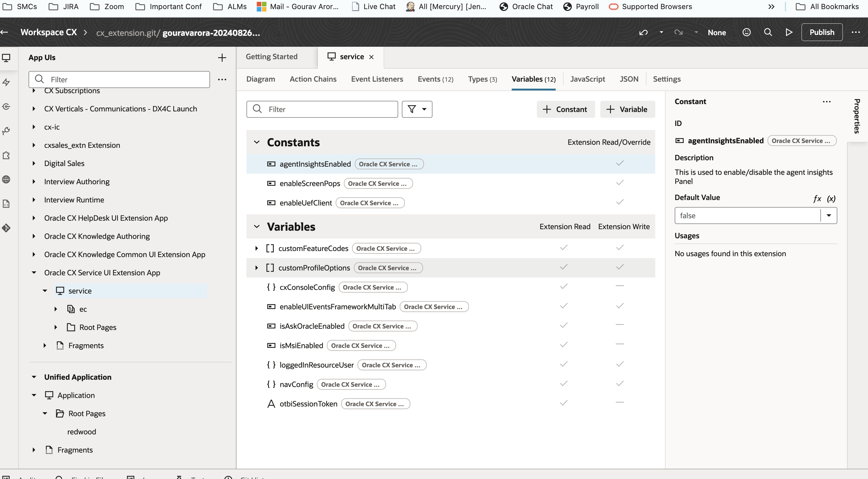
Task: Toggle Extension Write for cxConsoleConfig
Action: [x=620, y=286]
